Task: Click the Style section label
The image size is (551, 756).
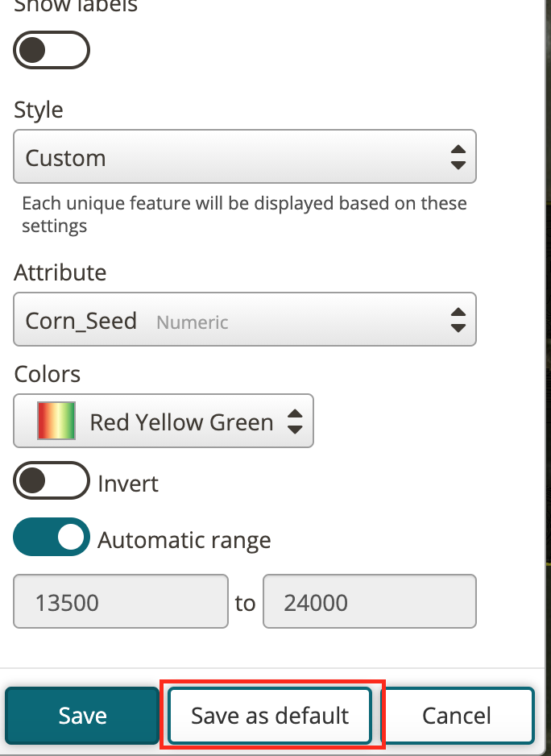Action: click(x=39, y=110)
